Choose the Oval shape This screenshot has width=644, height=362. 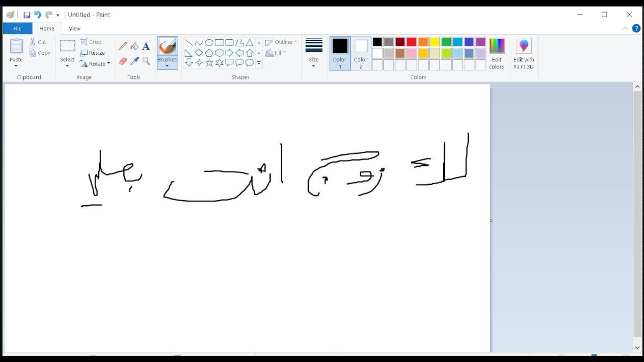pos(209,43)
